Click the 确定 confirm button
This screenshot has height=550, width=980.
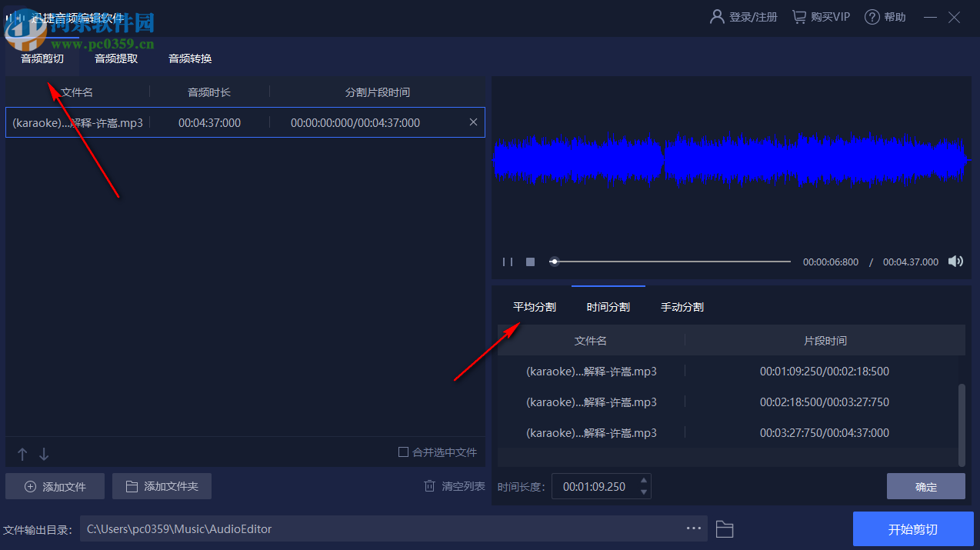[926, 486]
